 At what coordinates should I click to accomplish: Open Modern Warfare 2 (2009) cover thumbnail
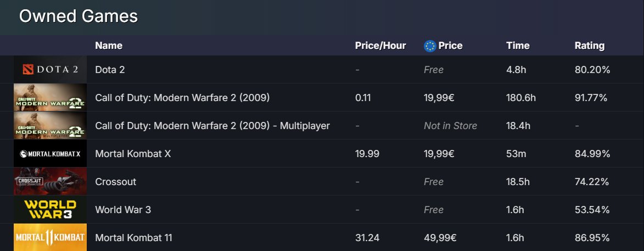pos(50,97)
